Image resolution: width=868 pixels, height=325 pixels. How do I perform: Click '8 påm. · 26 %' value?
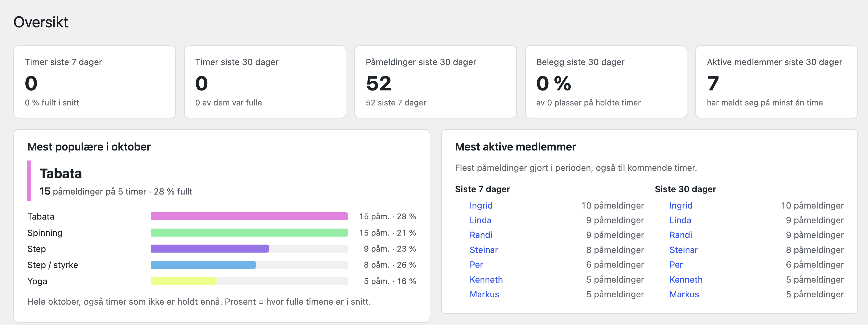click(390, 265)
